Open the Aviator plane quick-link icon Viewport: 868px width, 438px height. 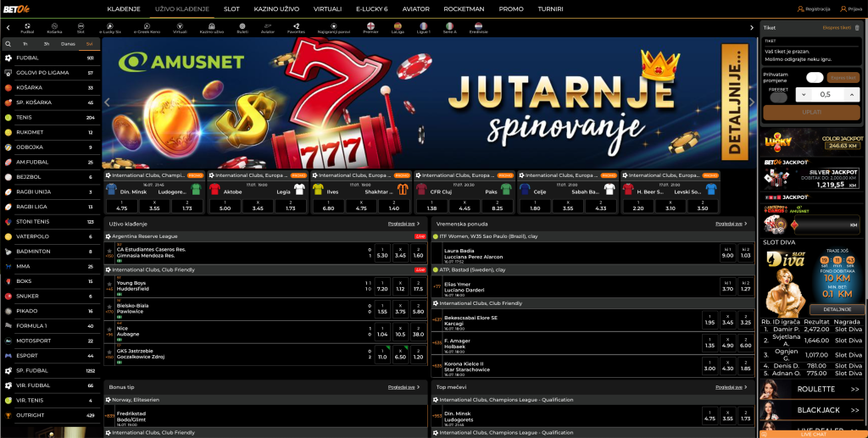pyautogui.click(x=268, y=25)
